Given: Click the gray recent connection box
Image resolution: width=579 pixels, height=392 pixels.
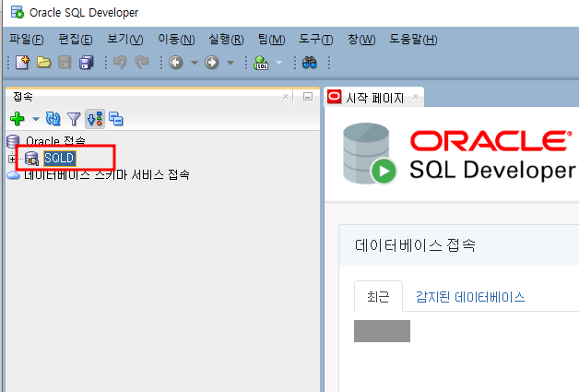Looking at the screenshot, I should pyautogui.click(x=382, y=331).
